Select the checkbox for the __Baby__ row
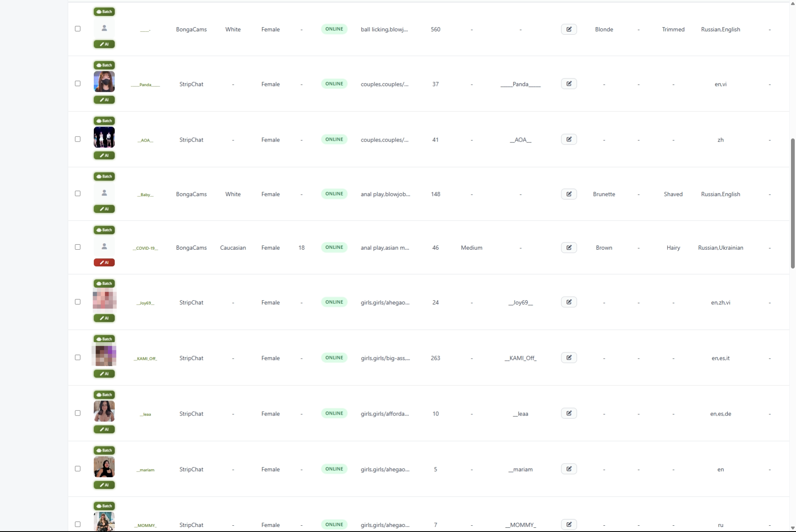This screenshot has width=796, height=532. pos(78,194)
